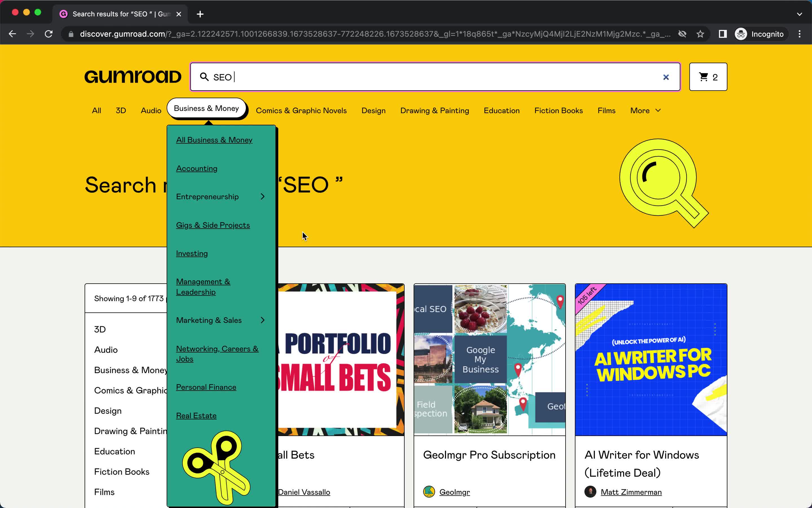The height and width of the screenshot is (508, 812).
Task: Open Matt Zimmerman creator link
Action: click(631, 492)
